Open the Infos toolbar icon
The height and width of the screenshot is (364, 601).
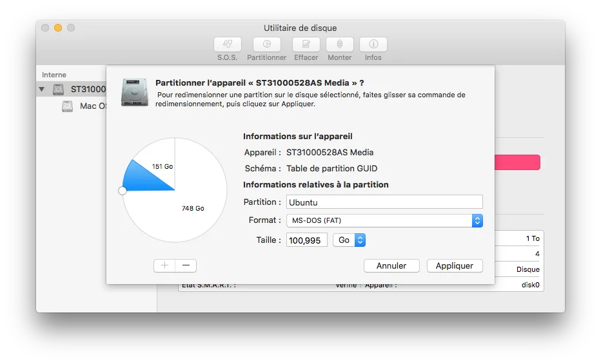point(373,44)
